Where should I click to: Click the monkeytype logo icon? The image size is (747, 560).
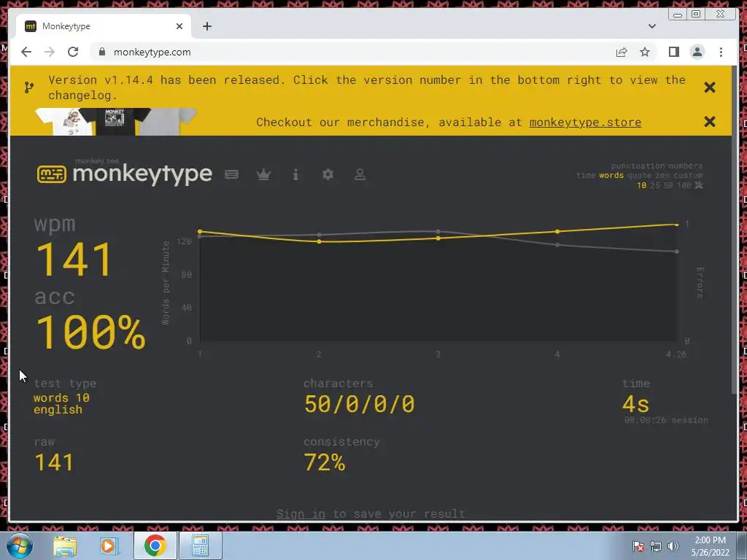coord(52,174)
